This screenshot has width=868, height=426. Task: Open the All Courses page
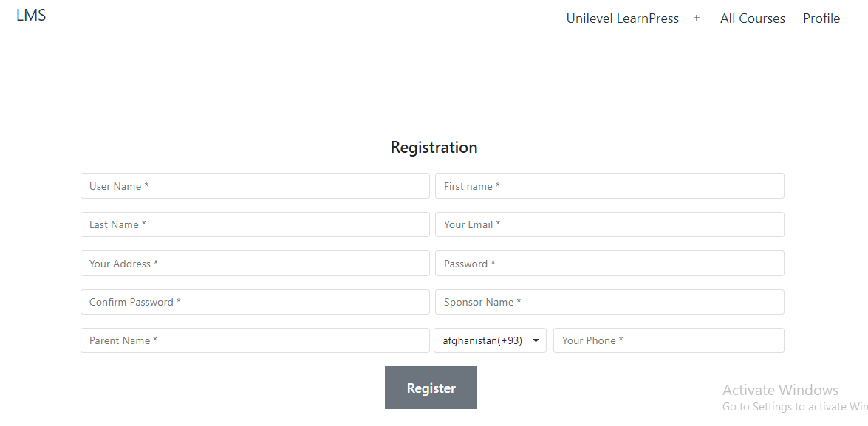click(752, 18)
